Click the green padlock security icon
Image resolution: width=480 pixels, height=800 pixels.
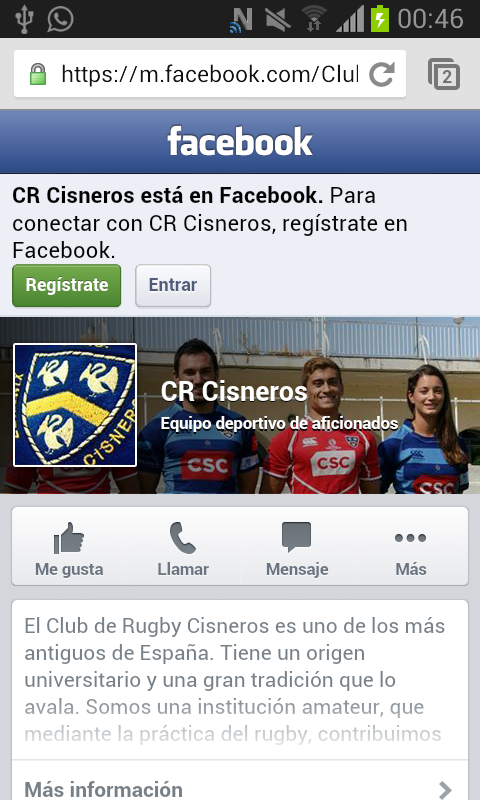(38, 74)
